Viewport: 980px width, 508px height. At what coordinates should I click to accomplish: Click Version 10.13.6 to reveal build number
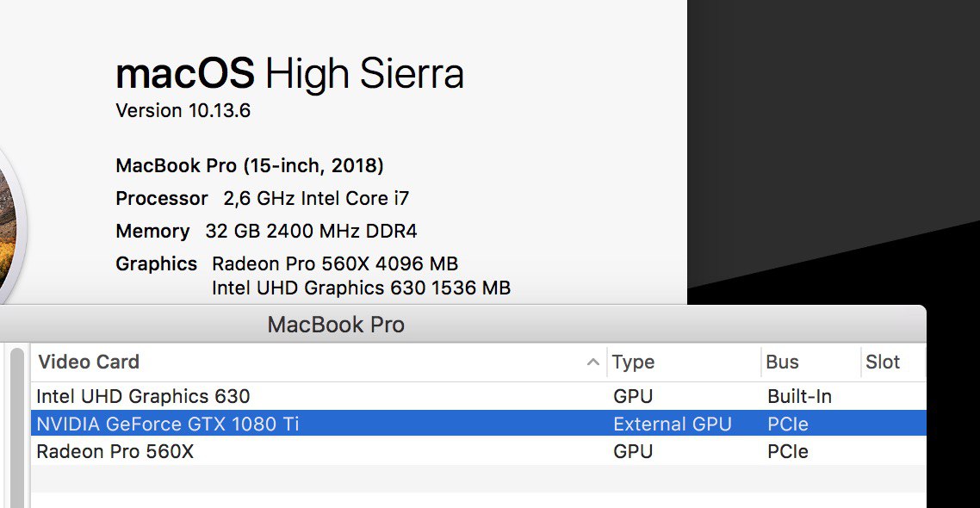[x=183, y=110]
